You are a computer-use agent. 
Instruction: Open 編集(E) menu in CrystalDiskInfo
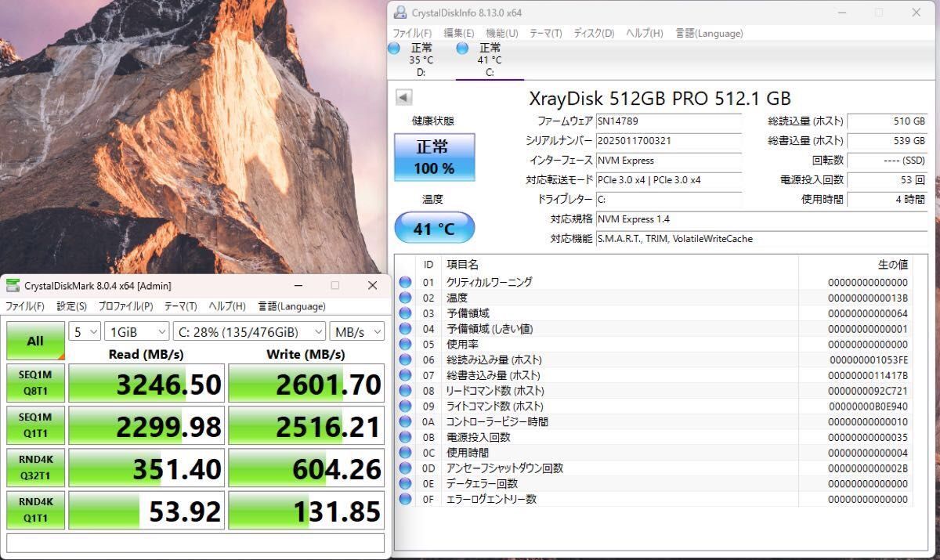click(459, 33)
